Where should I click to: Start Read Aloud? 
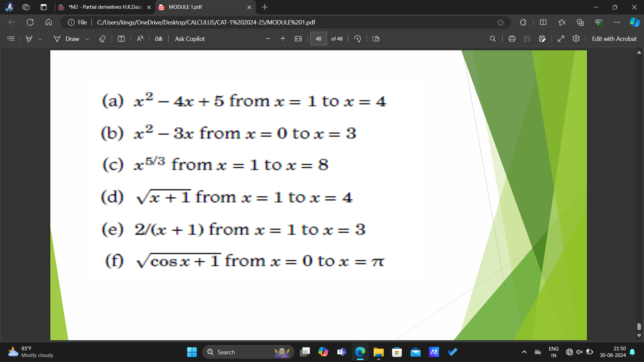point(140,39)
